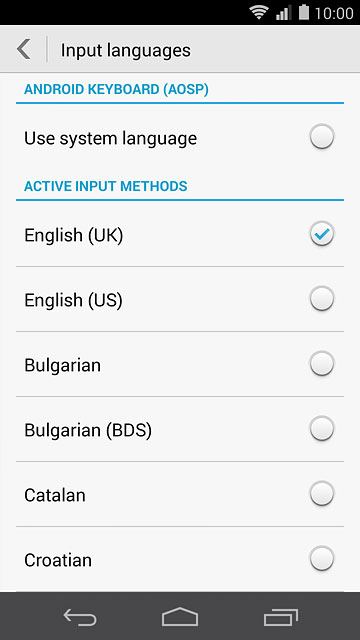Enable the English (US) checkbox
The image size is (360, 640).
322,298
